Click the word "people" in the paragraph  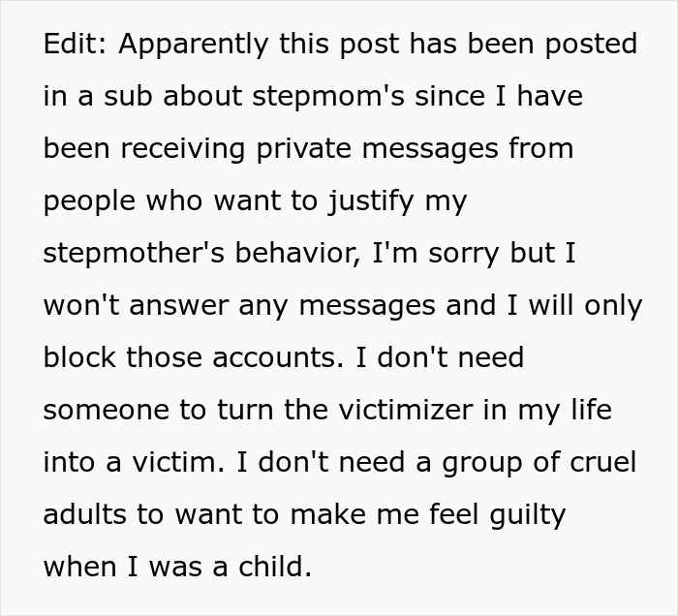(88, 201)
